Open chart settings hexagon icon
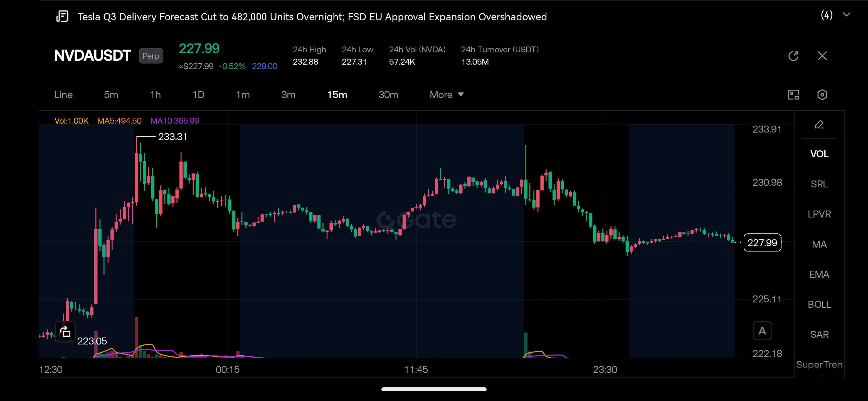 (x=822, y=95)
